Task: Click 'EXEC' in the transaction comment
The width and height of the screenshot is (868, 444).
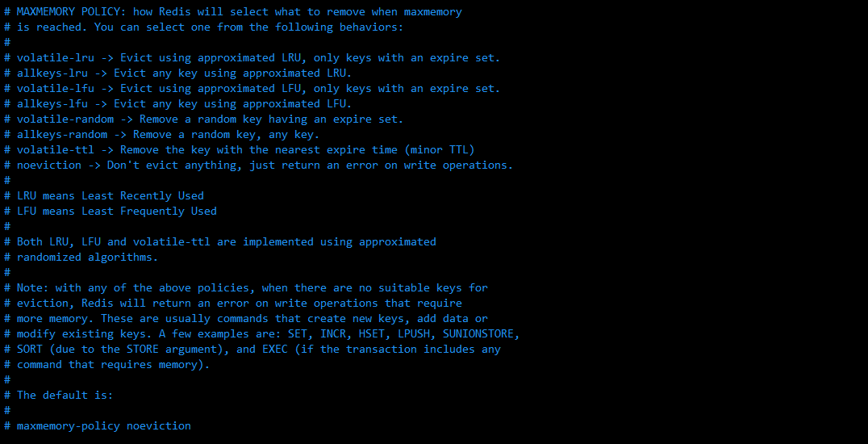Action: (275, 350)
